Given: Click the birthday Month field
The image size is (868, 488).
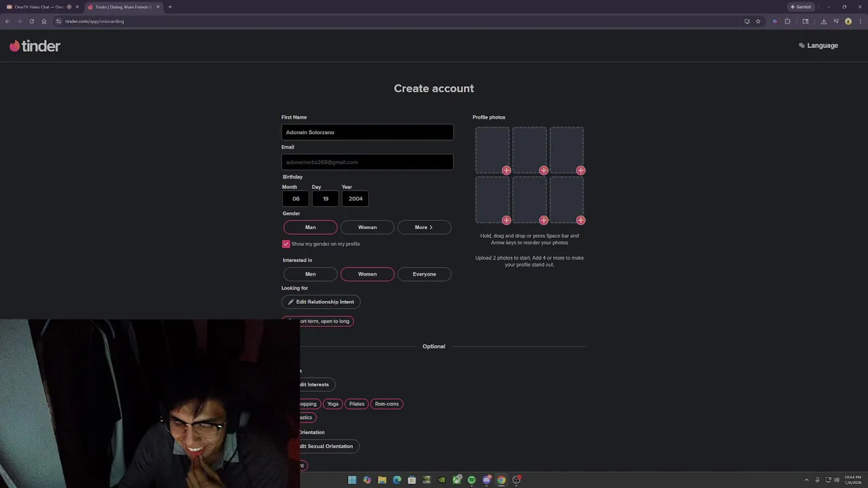Looking at the screenshot, I should (296, 199).
